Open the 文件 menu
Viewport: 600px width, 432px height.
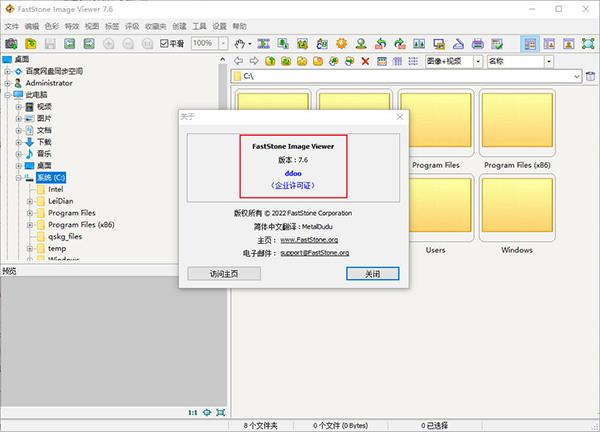12,26
